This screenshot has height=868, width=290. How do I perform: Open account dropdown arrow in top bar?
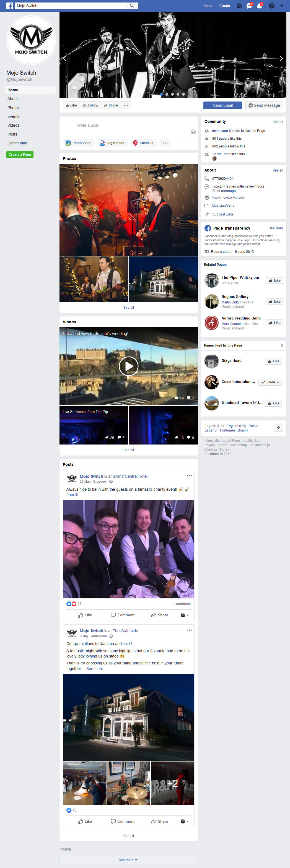[x=282, y=6]
